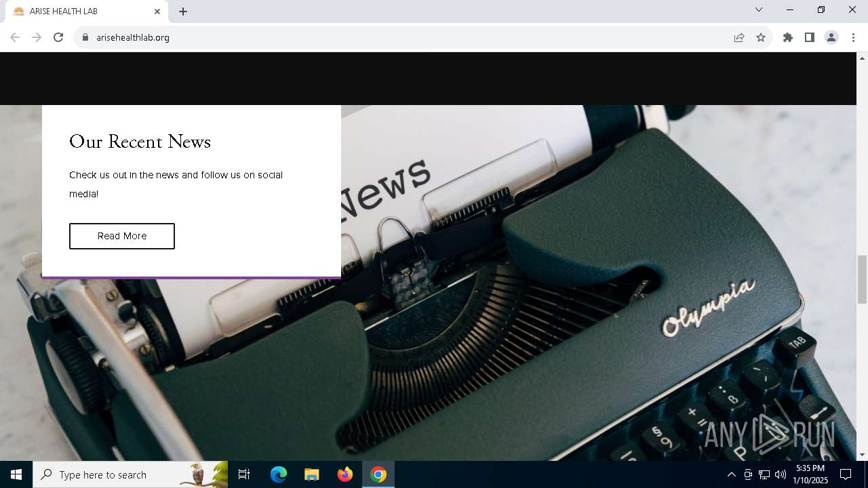The height and width of the screenshot is (488, 868).
Task: Open Chrome profile avatar
Action: (x=831, y=37)
